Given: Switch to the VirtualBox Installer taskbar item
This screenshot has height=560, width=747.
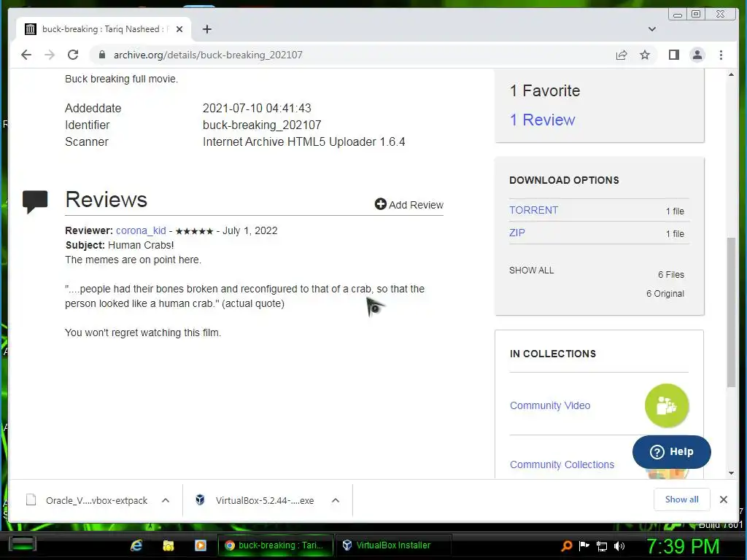Looking at the screenshot, I should pos(393,545).
